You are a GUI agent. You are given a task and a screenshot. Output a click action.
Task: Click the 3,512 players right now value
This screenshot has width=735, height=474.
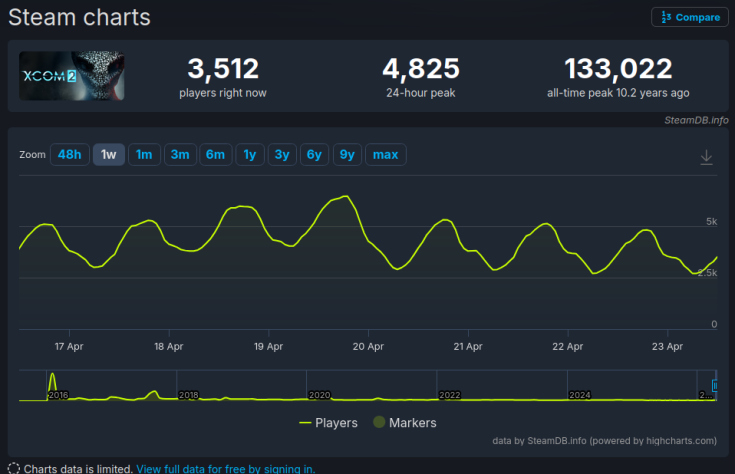[223, 68]
